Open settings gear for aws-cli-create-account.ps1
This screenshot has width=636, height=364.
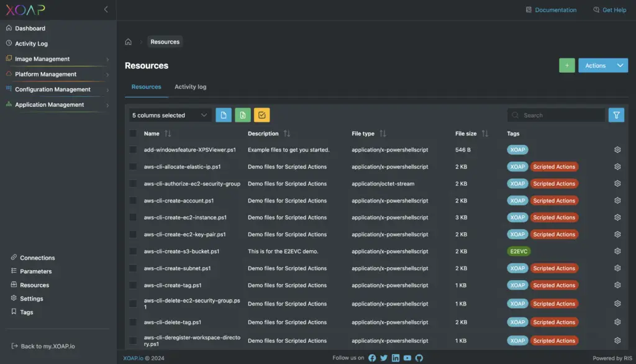617,201
